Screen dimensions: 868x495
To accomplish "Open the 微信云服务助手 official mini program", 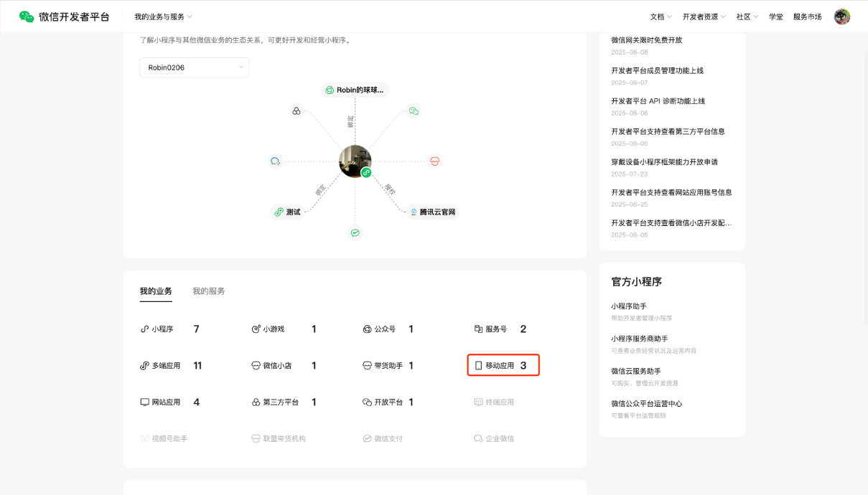I will [x=636, y=371].
